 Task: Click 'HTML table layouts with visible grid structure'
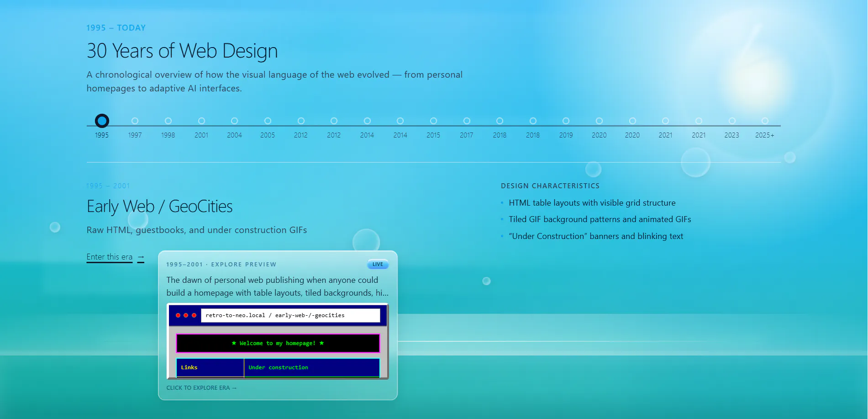point(592,203)
